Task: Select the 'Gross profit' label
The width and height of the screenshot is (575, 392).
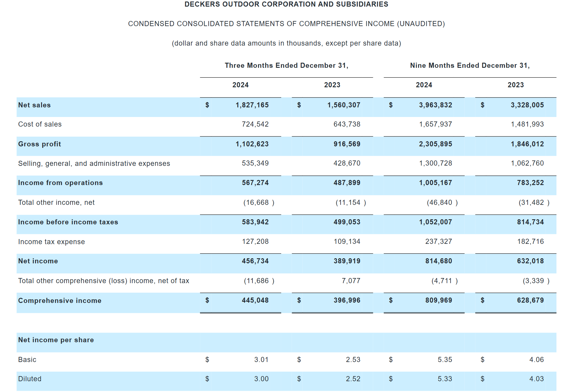Action: point(40,144)
